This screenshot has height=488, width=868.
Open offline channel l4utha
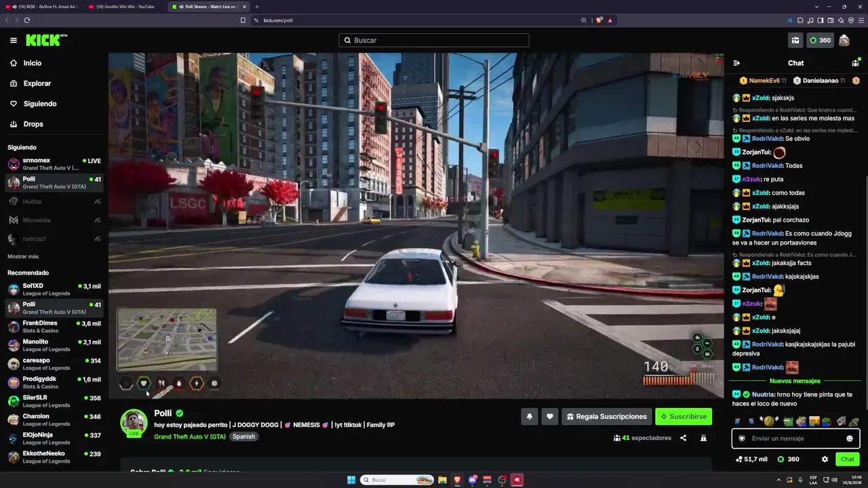54,201
